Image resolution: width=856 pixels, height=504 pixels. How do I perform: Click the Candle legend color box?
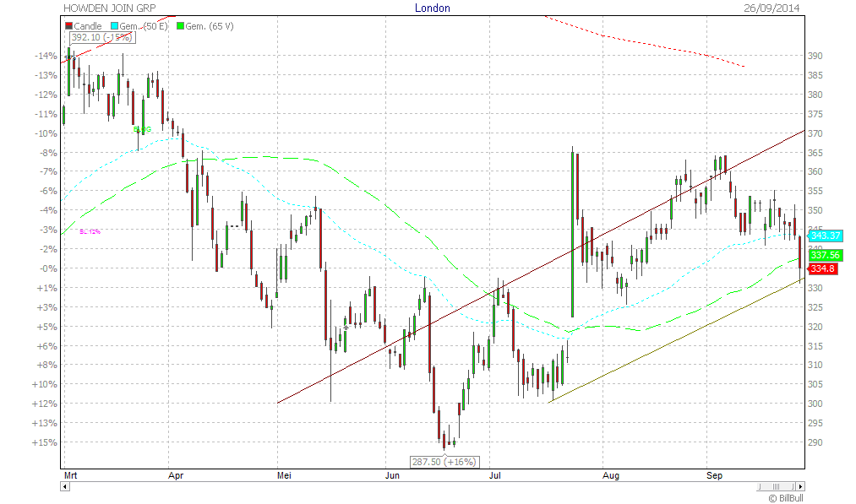pos(68,26)
